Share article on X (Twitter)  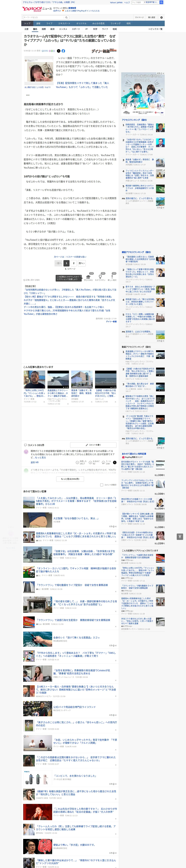tap(59, 51)
